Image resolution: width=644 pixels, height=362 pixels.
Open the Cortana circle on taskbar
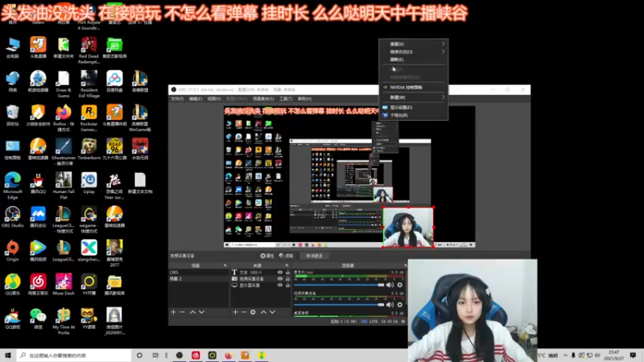(139, 355)
